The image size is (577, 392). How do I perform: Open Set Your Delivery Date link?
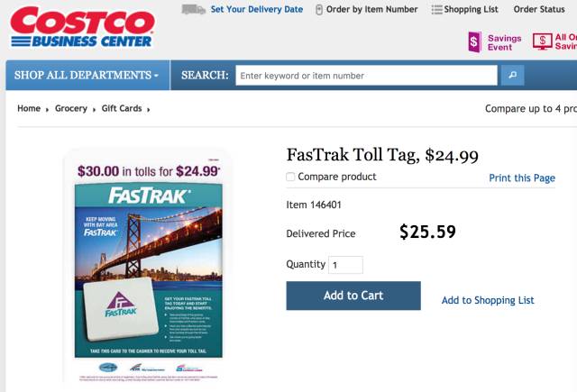coord(257,10)
